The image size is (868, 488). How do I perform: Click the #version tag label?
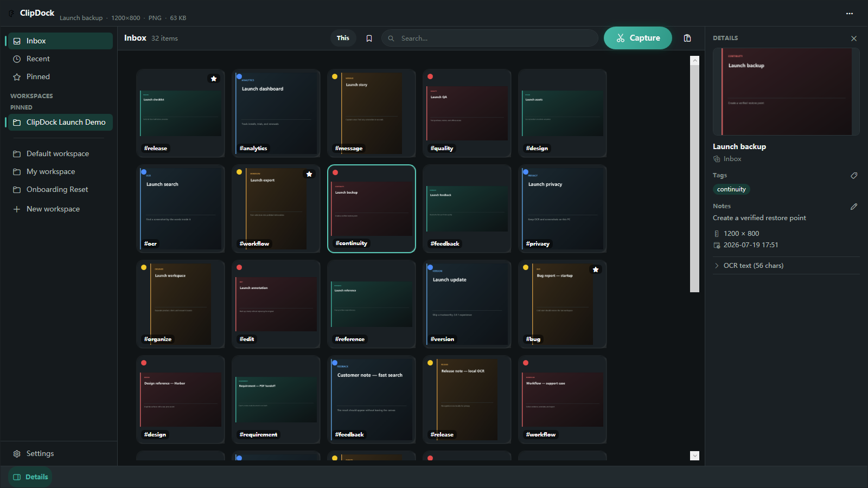(442, 339)
